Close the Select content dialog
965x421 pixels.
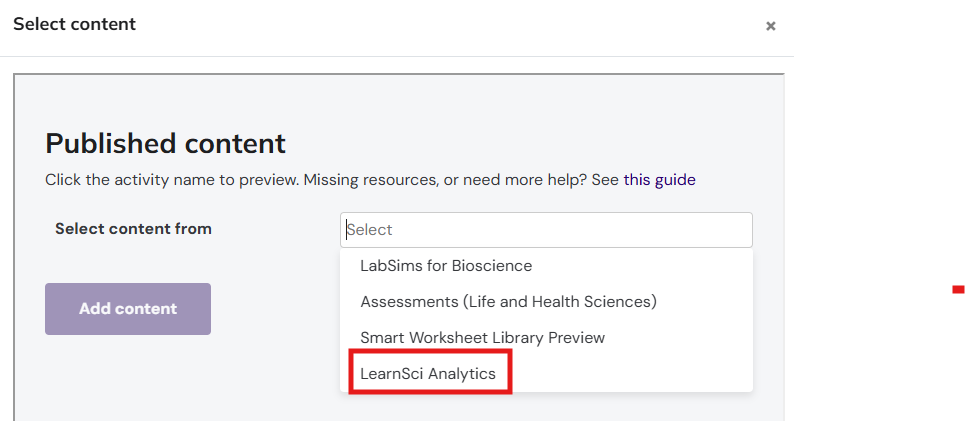770,27
